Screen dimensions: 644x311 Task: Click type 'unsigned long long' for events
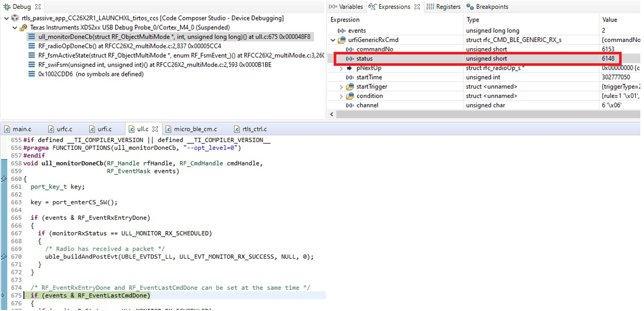493,31
